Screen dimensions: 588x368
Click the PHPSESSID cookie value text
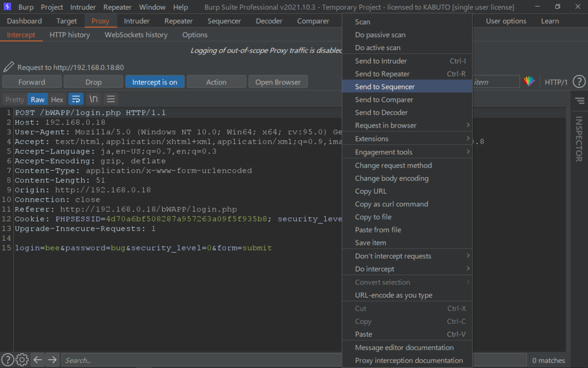point(186,219)
